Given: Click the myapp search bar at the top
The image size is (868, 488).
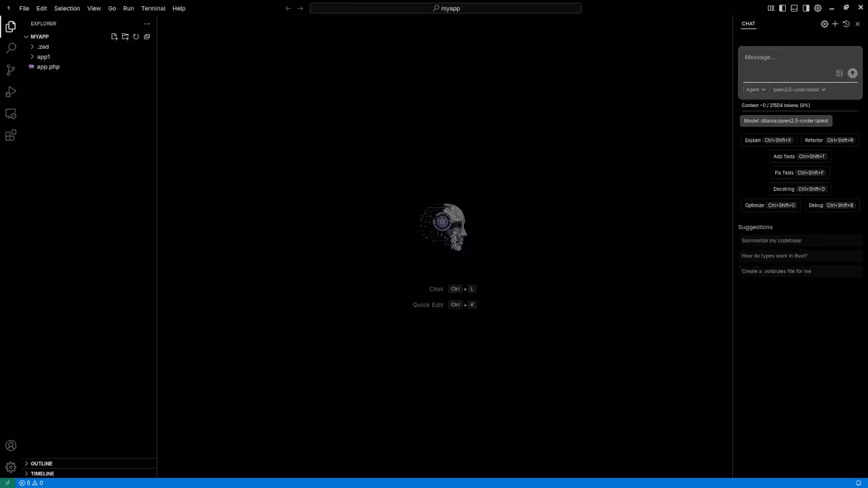Looking at the screenshot, I should [446, 8].
